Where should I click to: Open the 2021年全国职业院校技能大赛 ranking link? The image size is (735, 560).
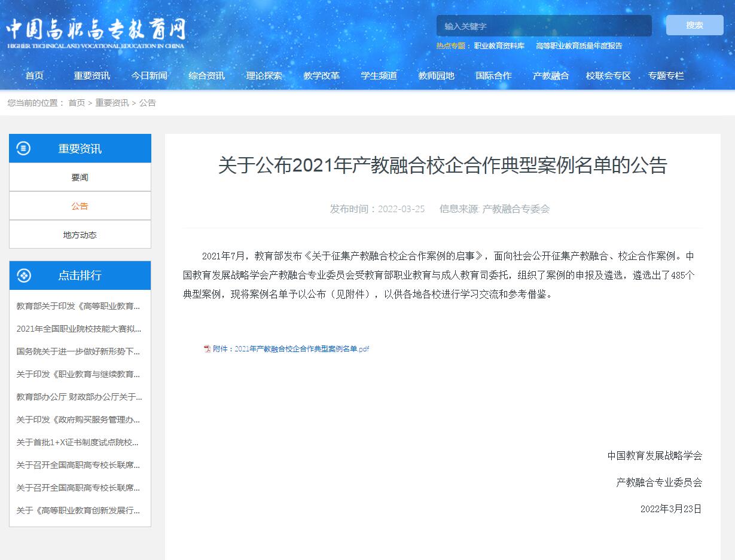point(78,329)
